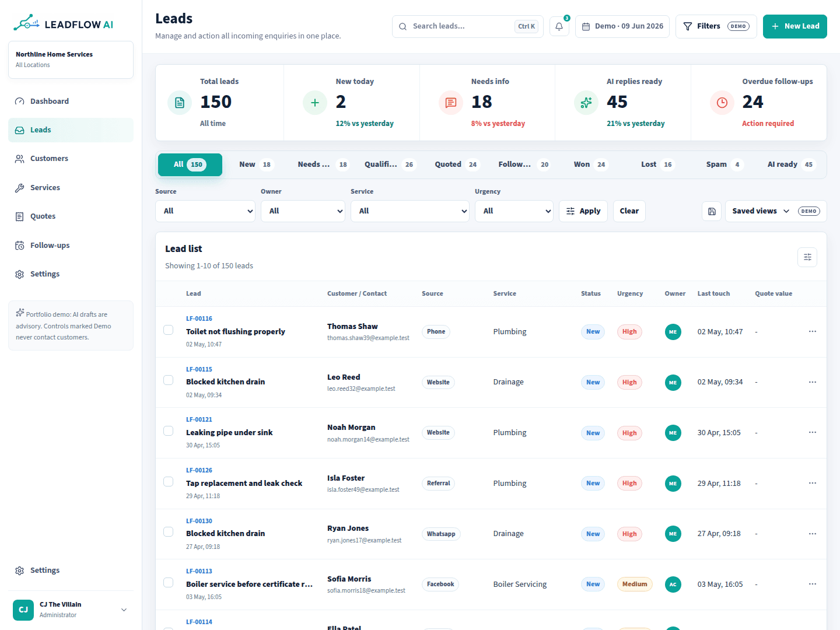The height and width of the screenshot is (630, 840).
Task: Select checkbox for LF-00115 Blocked kitchen drain
Action: (x=169, y=380)
